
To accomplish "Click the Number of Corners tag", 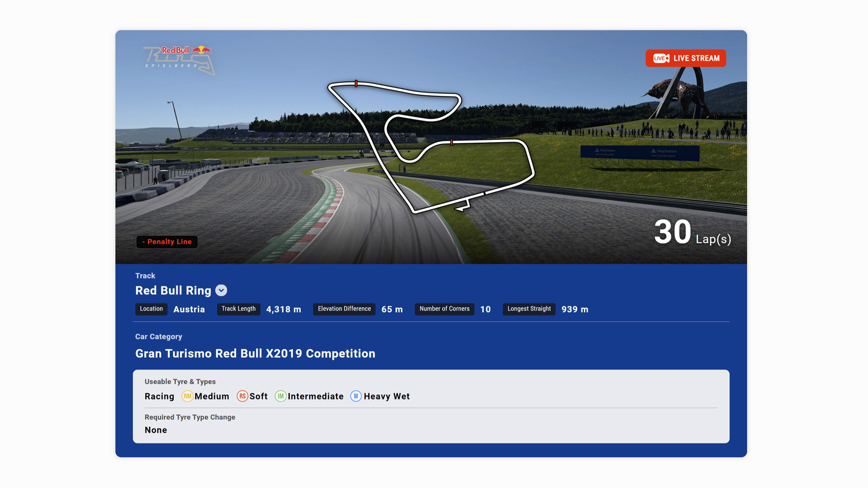I will point(444,309).
